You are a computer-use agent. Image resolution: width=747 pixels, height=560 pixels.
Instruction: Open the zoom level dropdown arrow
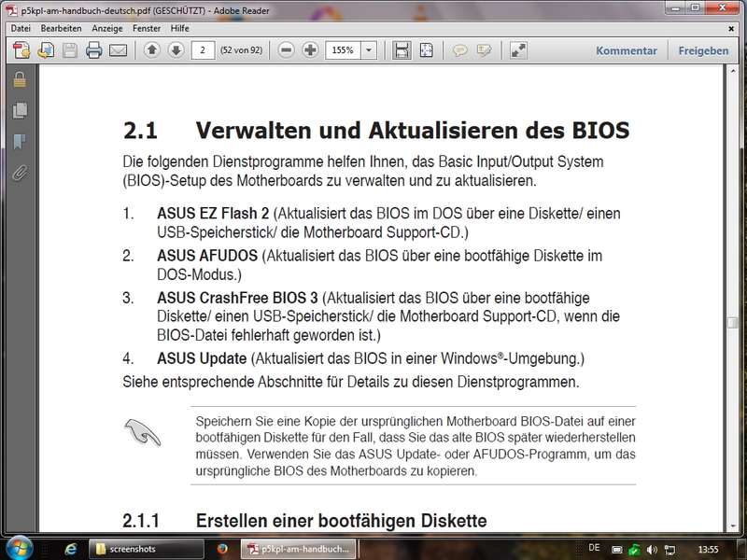click(369, 50)
